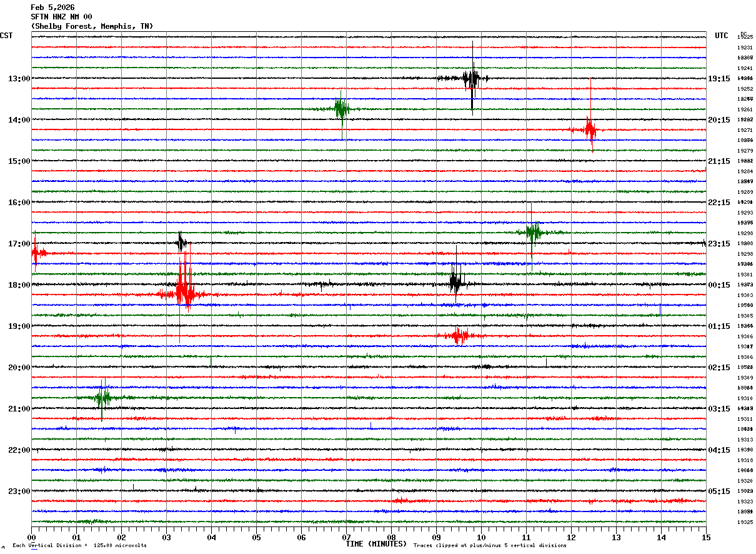Click the DC offset value "19323"

coord(745,501)
